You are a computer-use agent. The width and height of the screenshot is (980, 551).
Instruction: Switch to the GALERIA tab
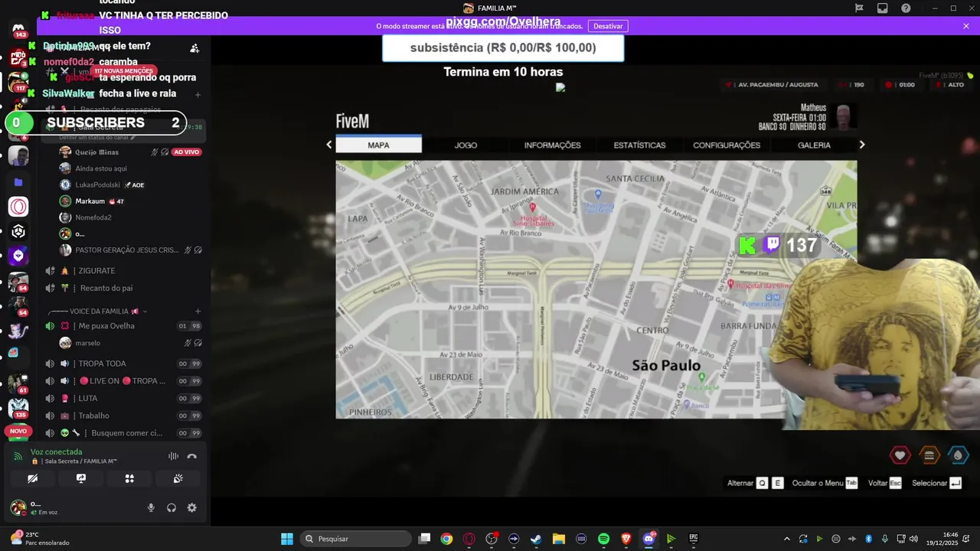(814, 145)
